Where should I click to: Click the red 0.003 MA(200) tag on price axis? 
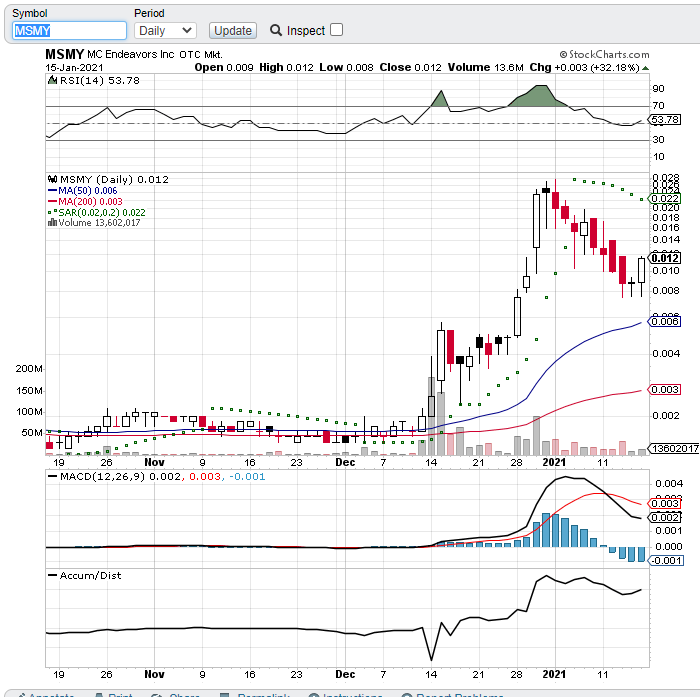click(665, 389)
